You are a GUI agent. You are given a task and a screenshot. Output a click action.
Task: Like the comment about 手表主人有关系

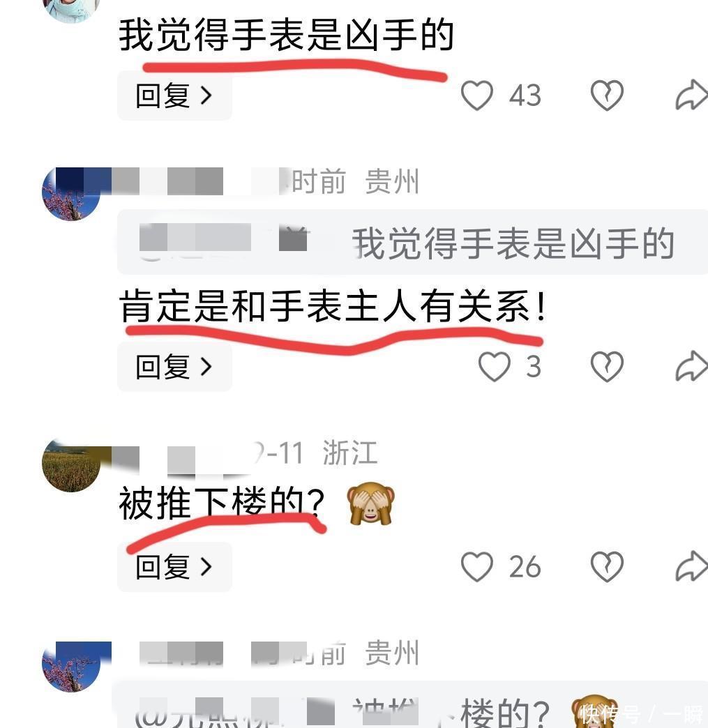point(495,366)
